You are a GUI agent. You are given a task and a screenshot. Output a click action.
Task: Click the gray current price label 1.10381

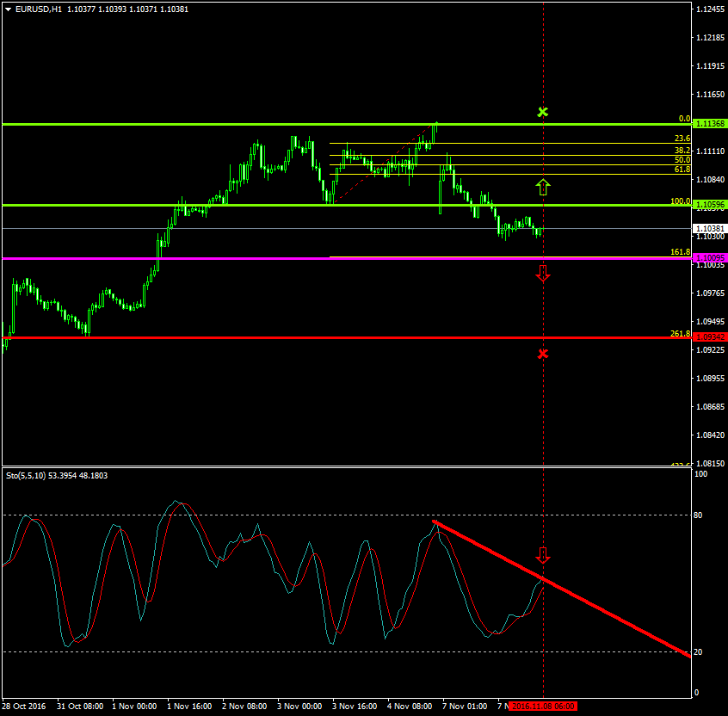pos(709,228)
